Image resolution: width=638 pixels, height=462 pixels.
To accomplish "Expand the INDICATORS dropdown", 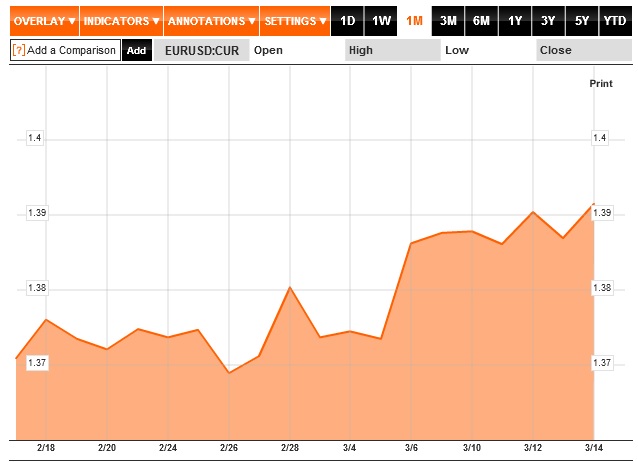I will click(120, 20).
